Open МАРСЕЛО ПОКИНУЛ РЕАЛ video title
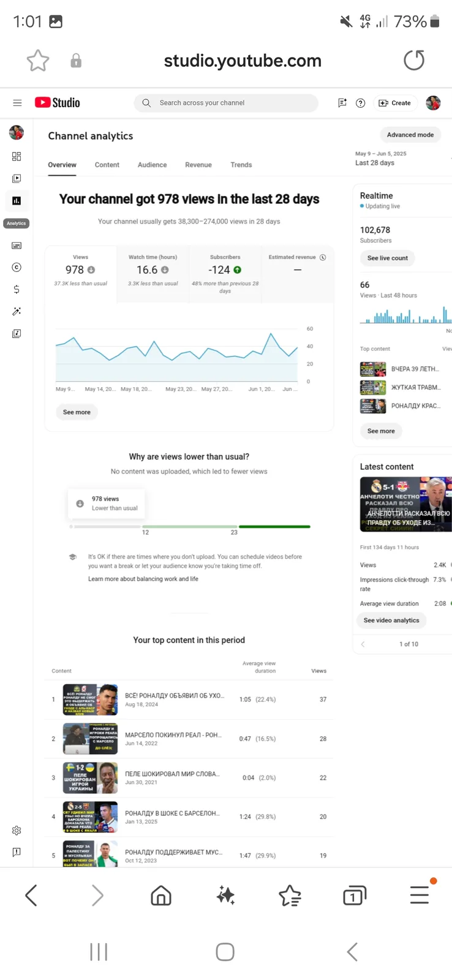Screen dimensions: 452x980 (173, 734)
